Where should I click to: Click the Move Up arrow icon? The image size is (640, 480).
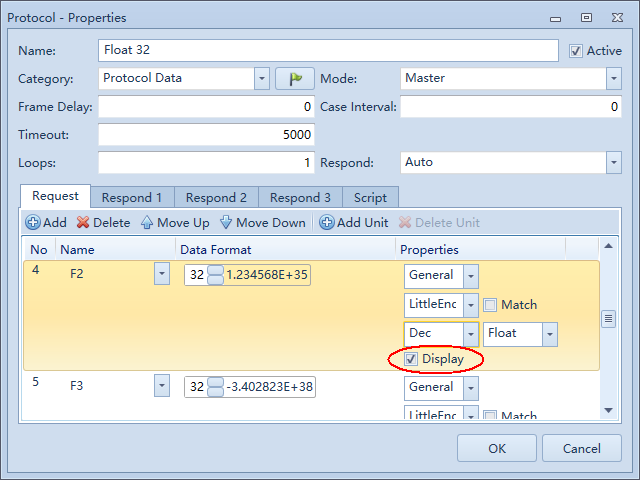[147, 223]
